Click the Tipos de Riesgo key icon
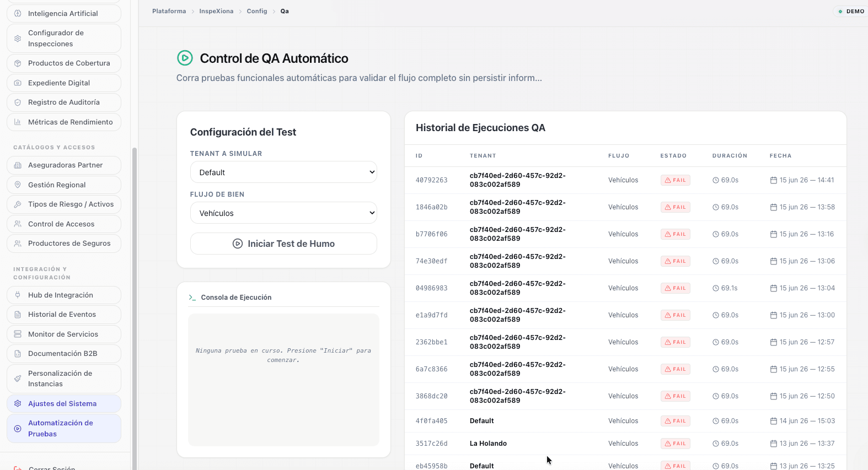Image resolution: width=868 pixels, height=470 pixels. click(18, 204)
